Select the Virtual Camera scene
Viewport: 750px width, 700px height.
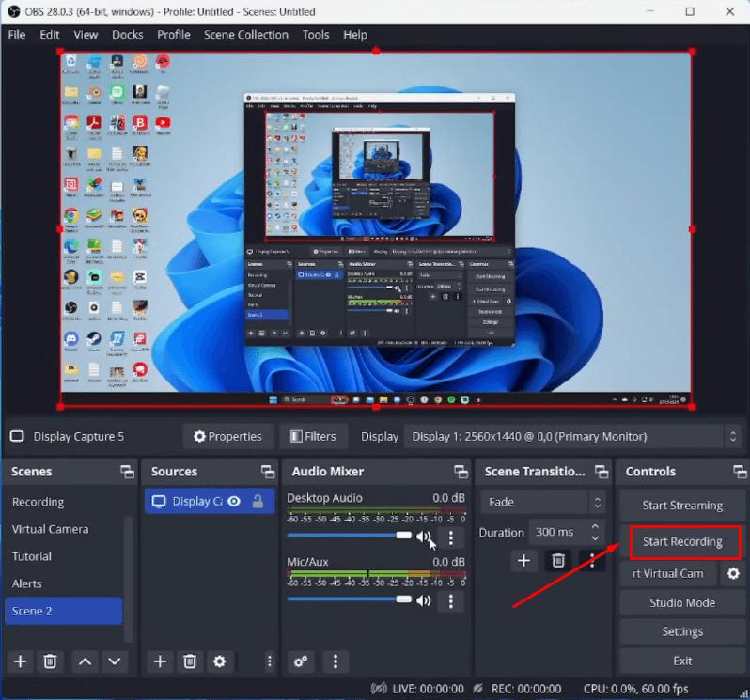[x=63, y=529]
